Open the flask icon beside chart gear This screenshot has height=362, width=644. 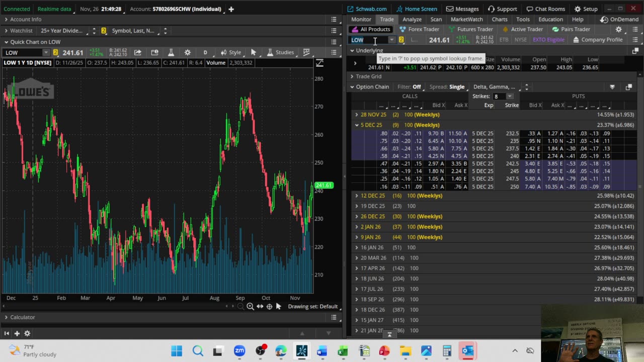point(171,52)
